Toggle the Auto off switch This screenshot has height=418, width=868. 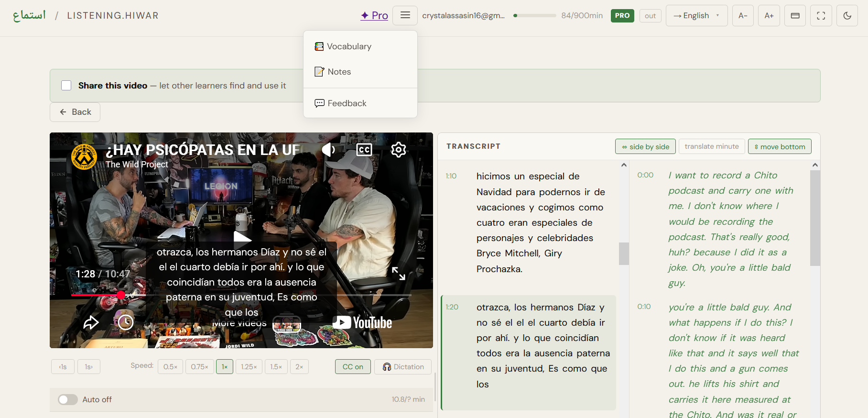pos(68,399)
